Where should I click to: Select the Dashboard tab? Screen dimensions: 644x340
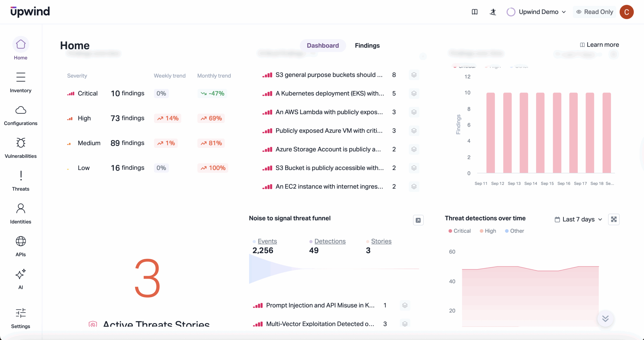click(x=323, y=46)
